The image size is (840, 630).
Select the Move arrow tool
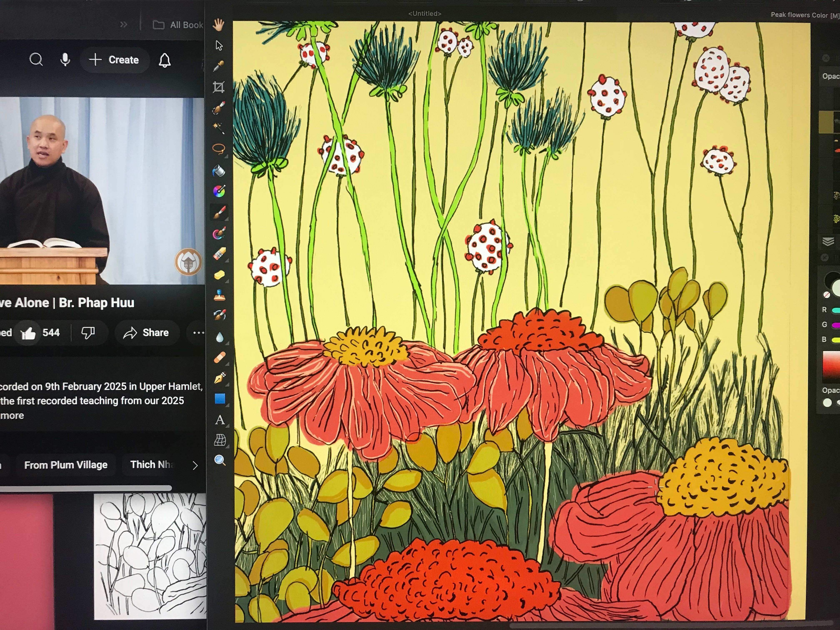pyautogui.click(x=219, y=46)
